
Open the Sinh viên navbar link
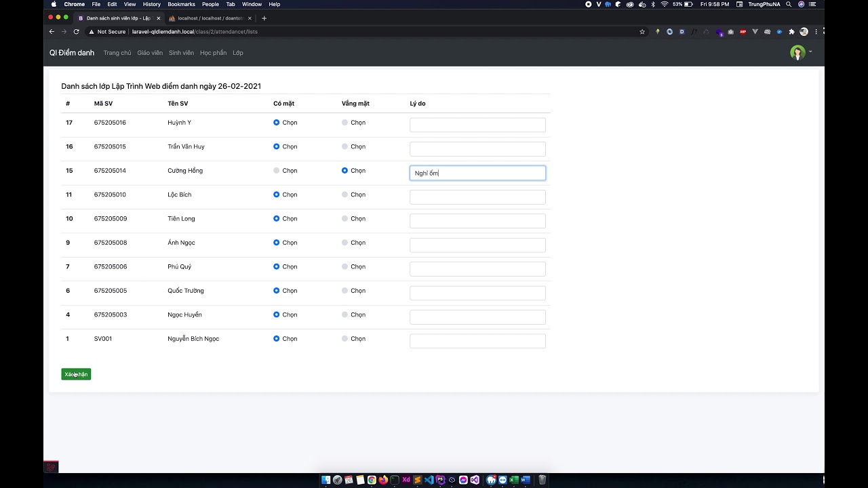coord(181,53)
